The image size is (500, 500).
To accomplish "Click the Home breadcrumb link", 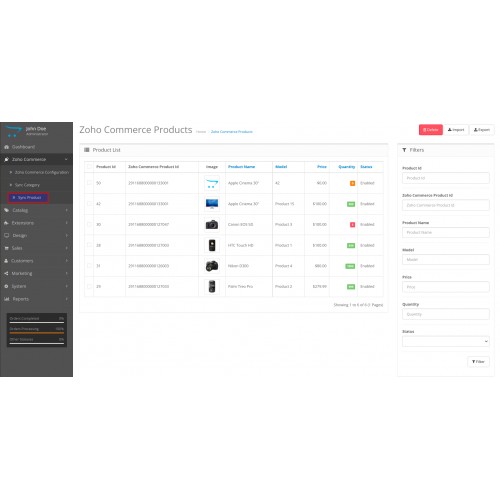I will (201, 132).
